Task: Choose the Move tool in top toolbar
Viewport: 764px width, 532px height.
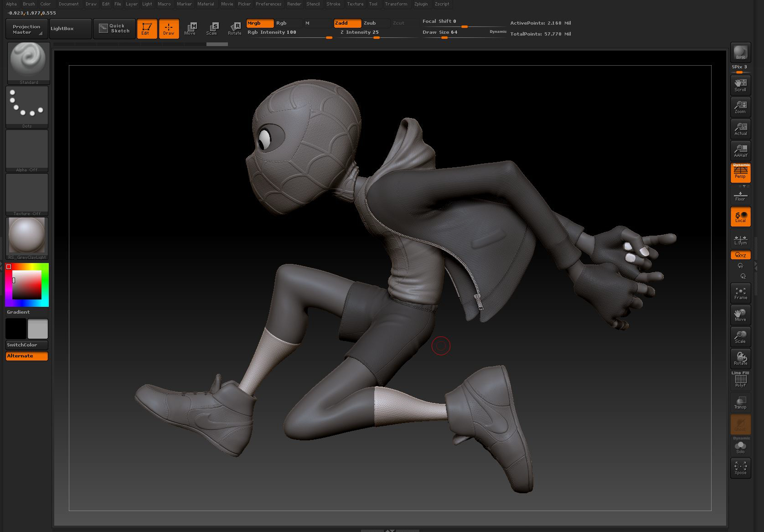Action: 190,29
